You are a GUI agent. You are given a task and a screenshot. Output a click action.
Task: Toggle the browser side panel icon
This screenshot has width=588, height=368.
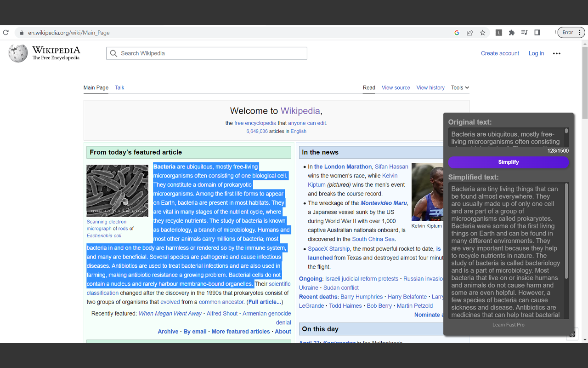click(x=537, y=33)
